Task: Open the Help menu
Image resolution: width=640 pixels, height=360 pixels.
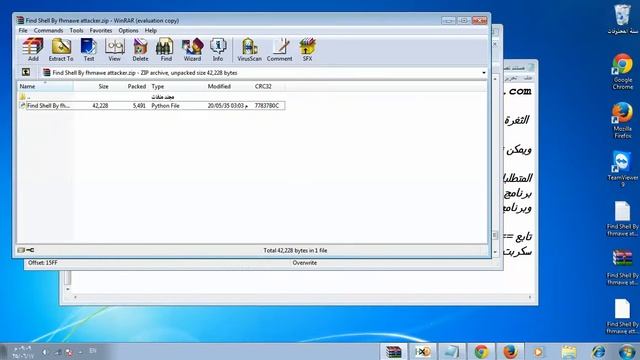Action: pos(151,31)
